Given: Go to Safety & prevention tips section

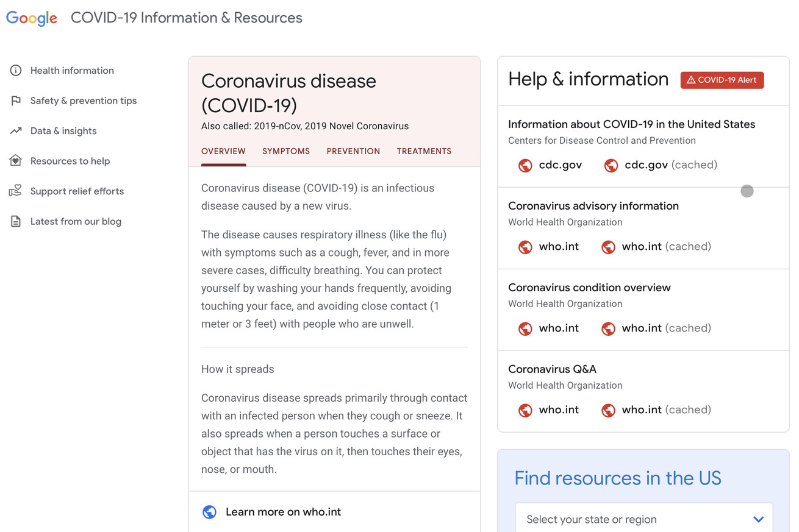Looking at the screenshot, I should click(84, 101).
